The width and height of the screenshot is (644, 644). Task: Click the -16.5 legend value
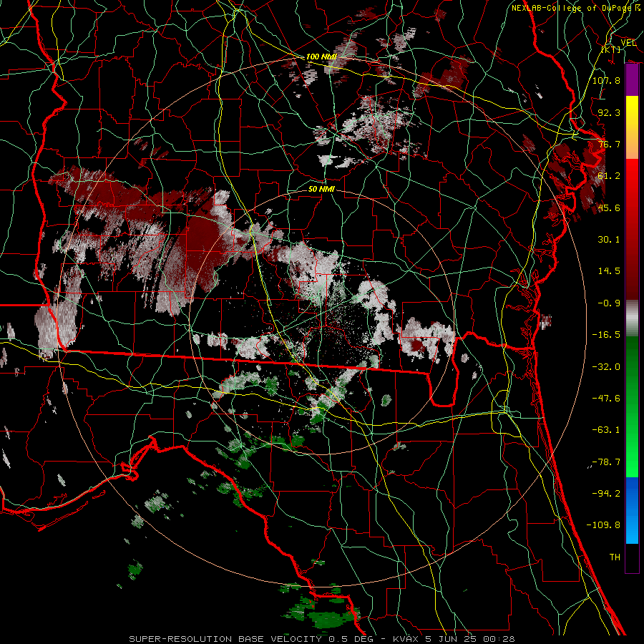pyautogui.click(x=606, y=335)
